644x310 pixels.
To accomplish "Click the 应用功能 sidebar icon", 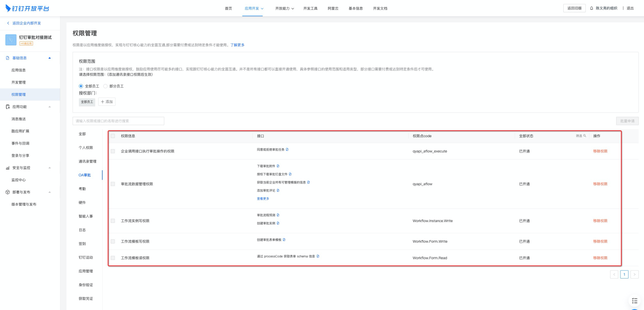I will coord(8,107).
